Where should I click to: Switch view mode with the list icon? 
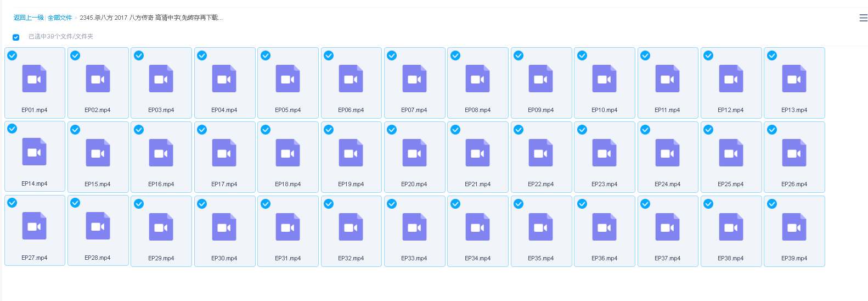pos(863,18)
